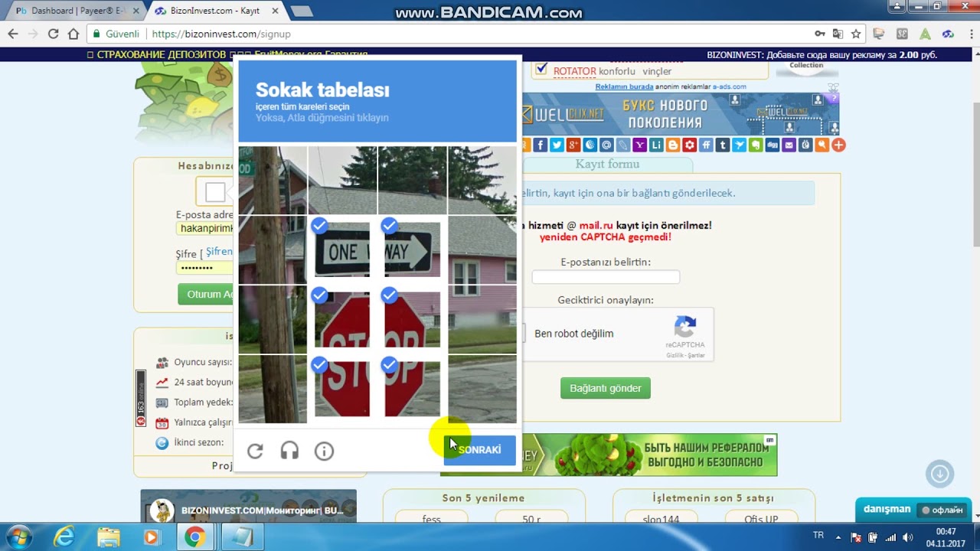This screenshot has height=551, width=980.
Task: Deselect the ONE tile of one-way sign
Action: pyautogui.click(x=342, y=250)
